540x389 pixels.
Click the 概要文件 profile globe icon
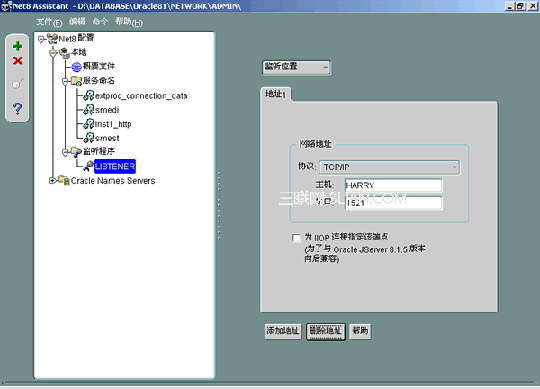tap(76, 67)
